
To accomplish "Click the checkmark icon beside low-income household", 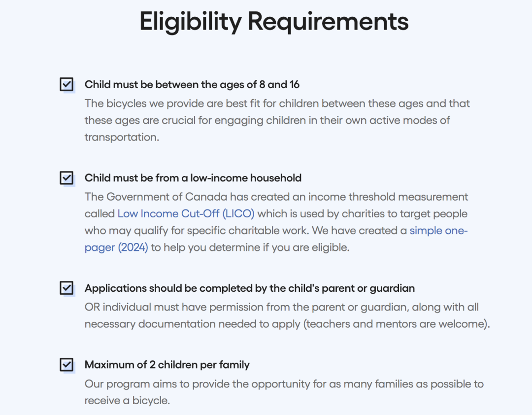I will point(67,177).
